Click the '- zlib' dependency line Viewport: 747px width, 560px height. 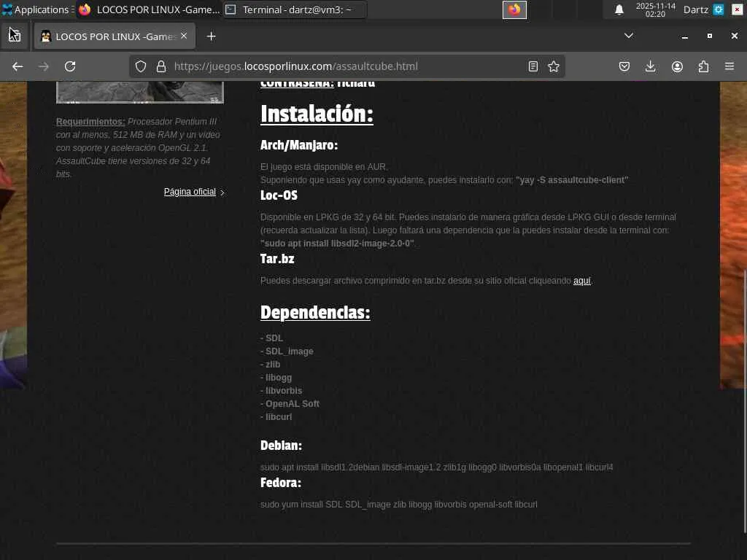pyautogui.click(x=270, y=365)
